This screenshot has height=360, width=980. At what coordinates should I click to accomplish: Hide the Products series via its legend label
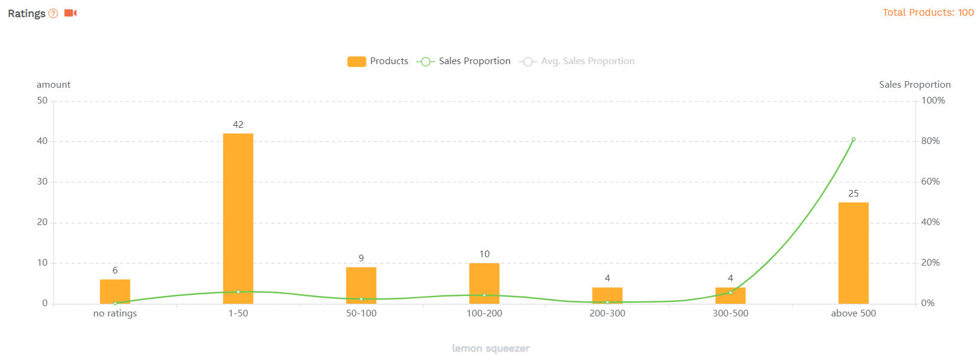[389, 61]
